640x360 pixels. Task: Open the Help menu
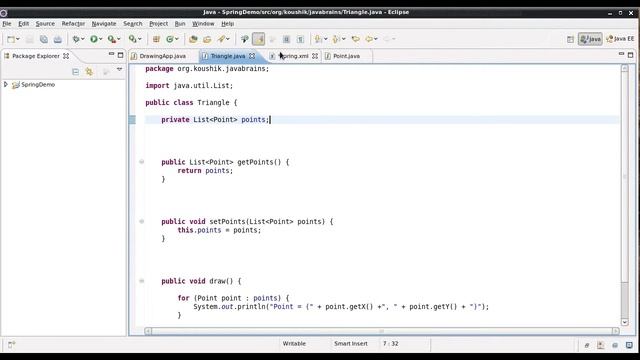pos(227,24)
